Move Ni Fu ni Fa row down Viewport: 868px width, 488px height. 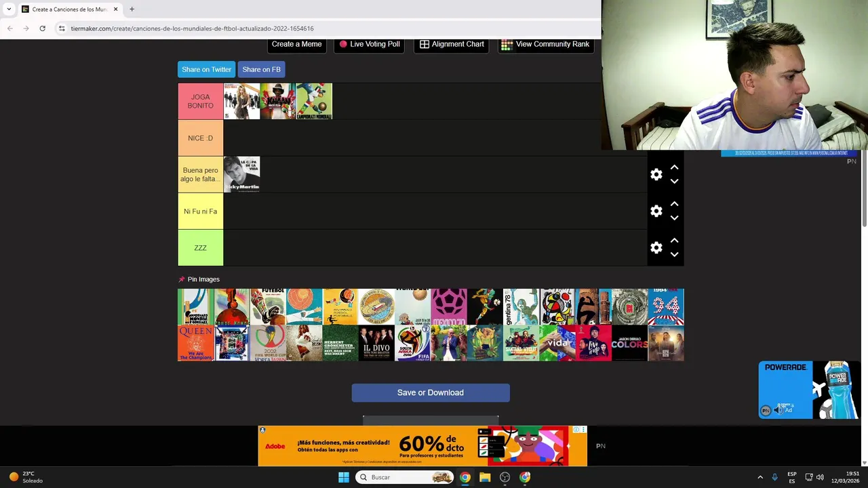(x=674, y=218)
